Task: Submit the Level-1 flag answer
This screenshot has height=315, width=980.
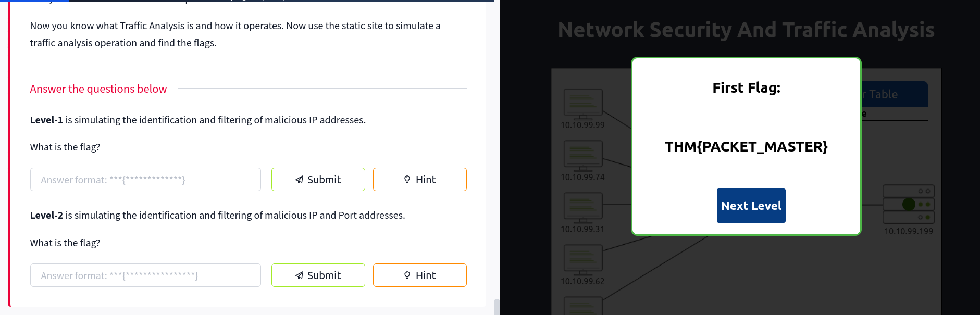Action: coord(318,179)
